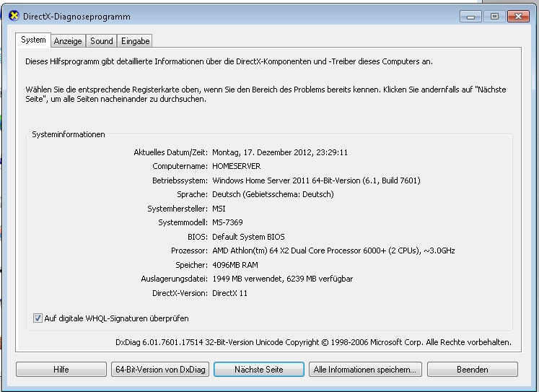
Task: Go to Nächste Seite
Action: coord(259,370)
